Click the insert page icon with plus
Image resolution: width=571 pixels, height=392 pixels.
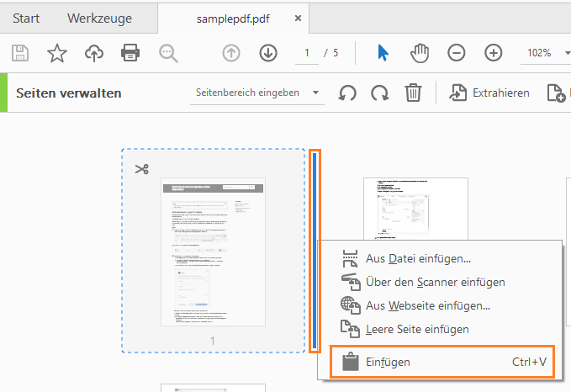[x=557, y=93]
